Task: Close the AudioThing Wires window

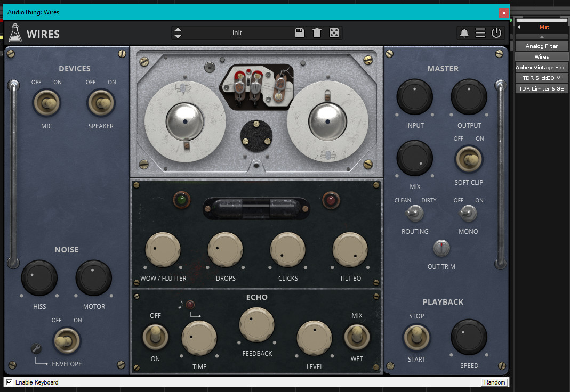Action: click(504, 13)
